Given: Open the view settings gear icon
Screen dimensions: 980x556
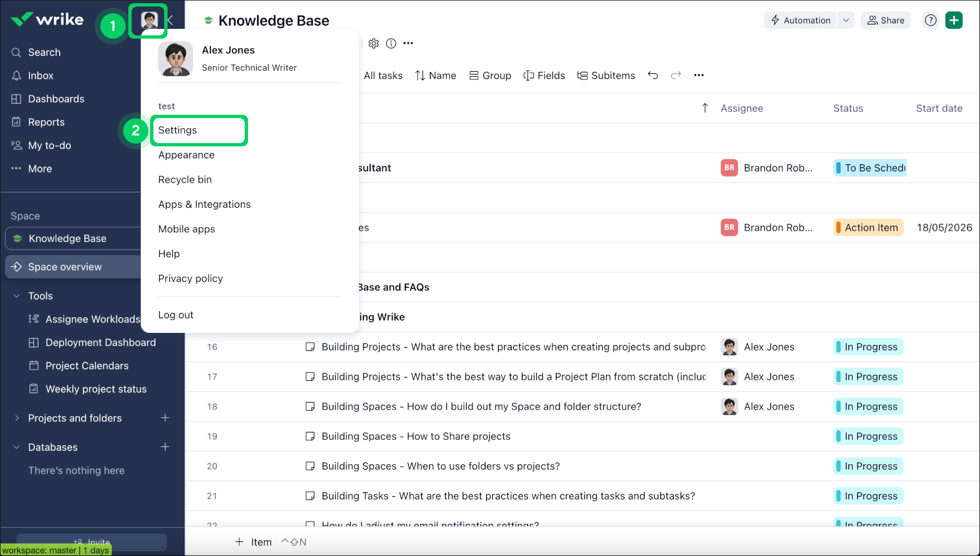Looking at the screenshot, I should (374, 43).
